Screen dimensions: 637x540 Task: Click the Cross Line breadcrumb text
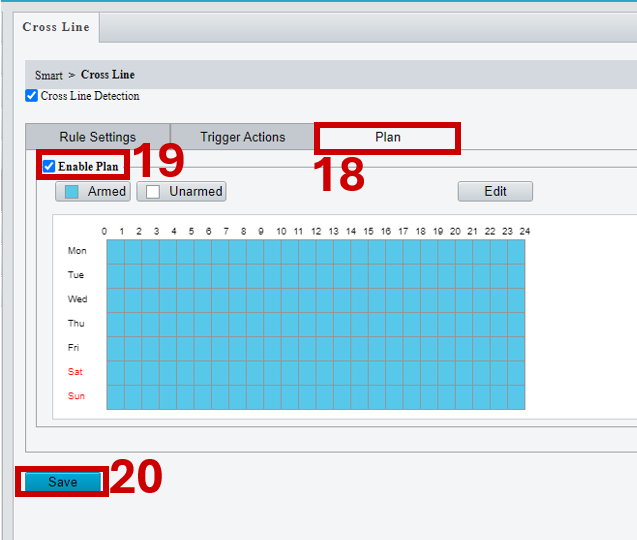(108, 75)
